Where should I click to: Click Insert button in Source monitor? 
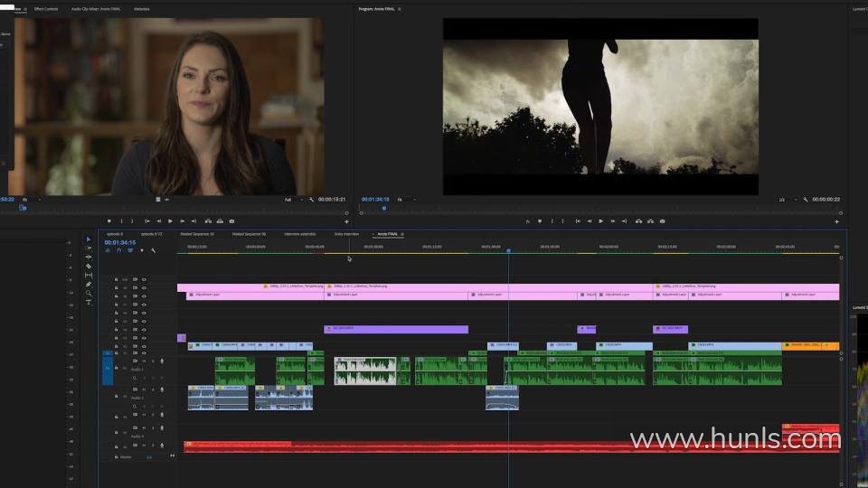click(x=208, y=221)
